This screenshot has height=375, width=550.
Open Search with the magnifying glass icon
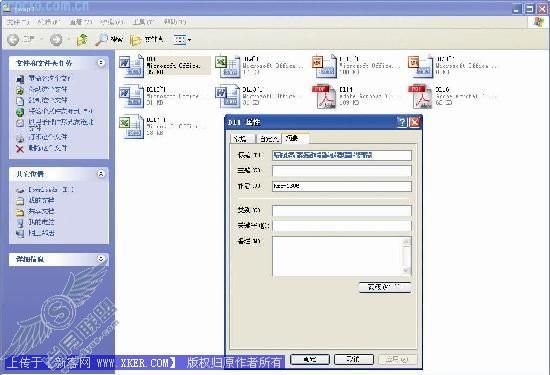coord(101,40)
